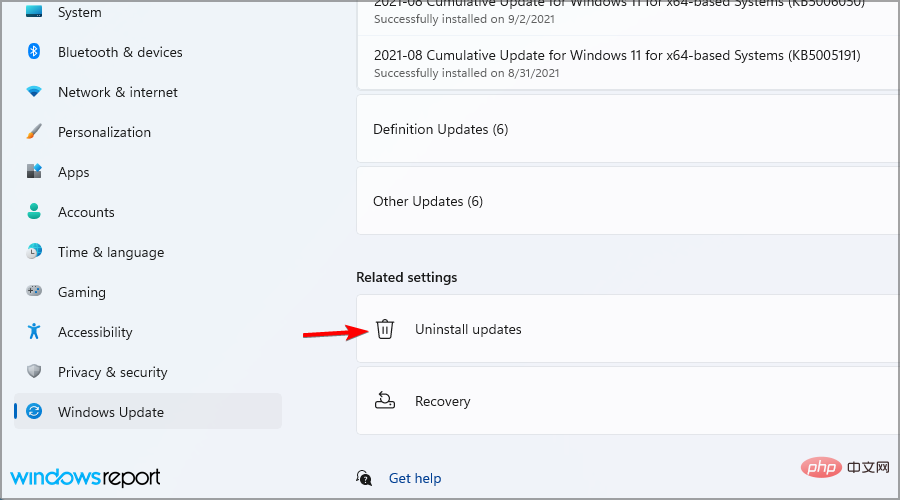900x500 pixels.
Task: Go to Gaming settings
Action: pos(148,292)
